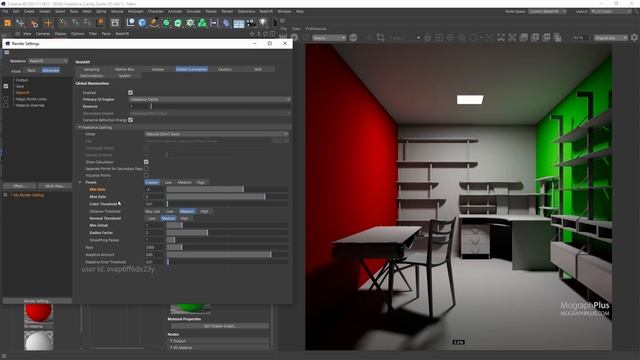Enable the Visualize Points checkbox

coord(146,175)
